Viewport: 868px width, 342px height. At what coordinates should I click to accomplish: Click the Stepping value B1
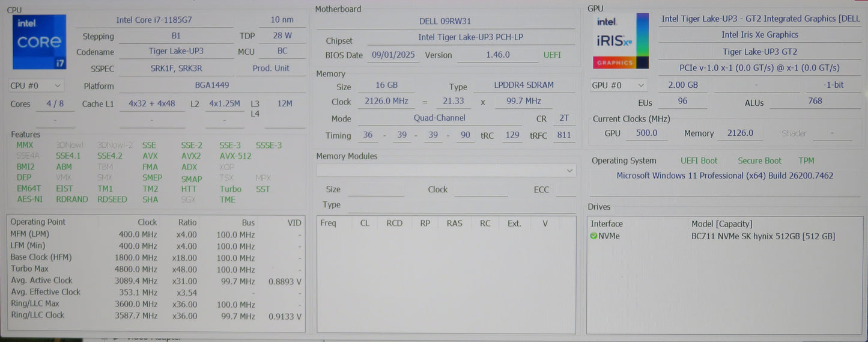(176, 36)
